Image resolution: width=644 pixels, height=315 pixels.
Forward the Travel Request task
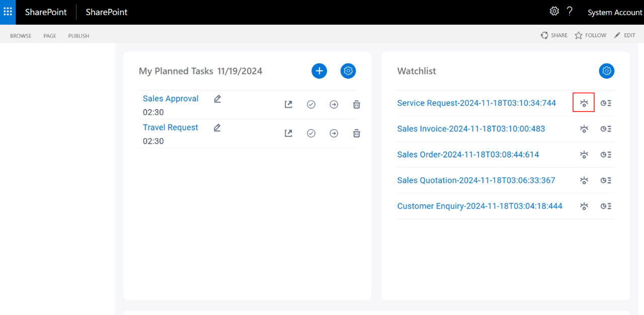[x=334, y=133]
